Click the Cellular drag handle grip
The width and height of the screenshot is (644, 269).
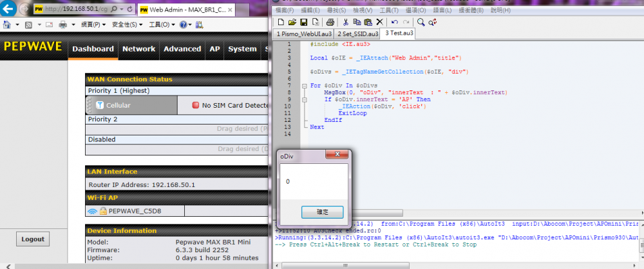click(90, 105)
